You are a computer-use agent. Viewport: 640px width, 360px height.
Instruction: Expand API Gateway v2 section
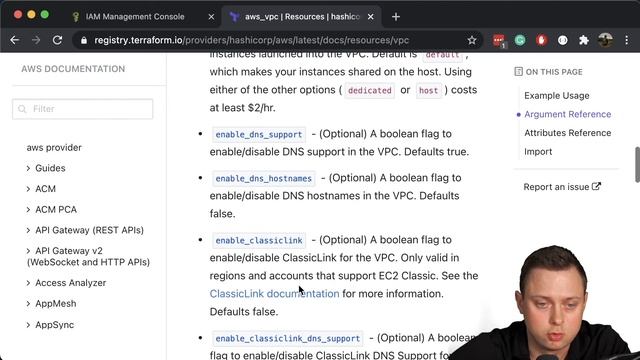coord(88,256)
